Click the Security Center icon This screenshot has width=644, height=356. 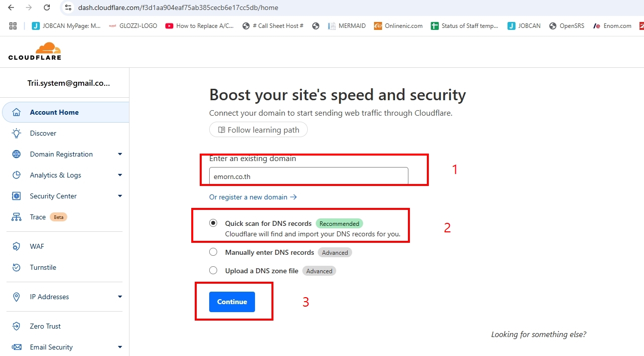pos(16,196)
